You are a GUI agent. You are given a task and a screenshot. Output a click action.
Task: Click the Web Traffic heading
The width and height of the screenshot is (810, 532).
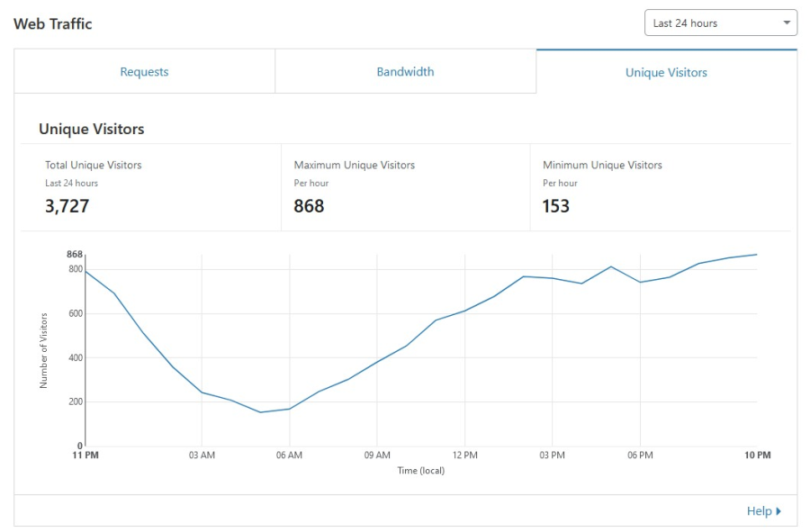(53, 24)
